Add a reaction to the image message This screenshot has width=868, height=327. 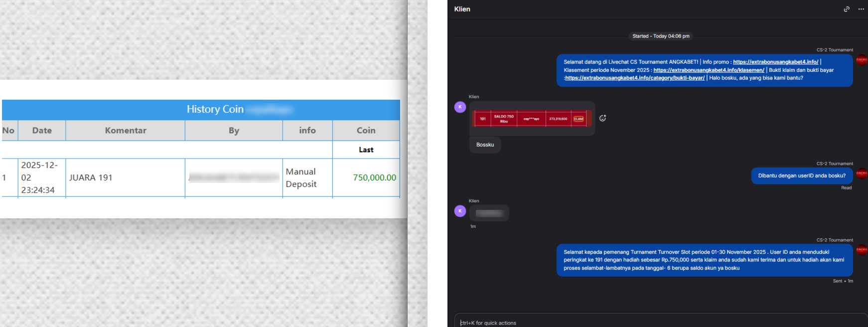(x=602, y=118)
